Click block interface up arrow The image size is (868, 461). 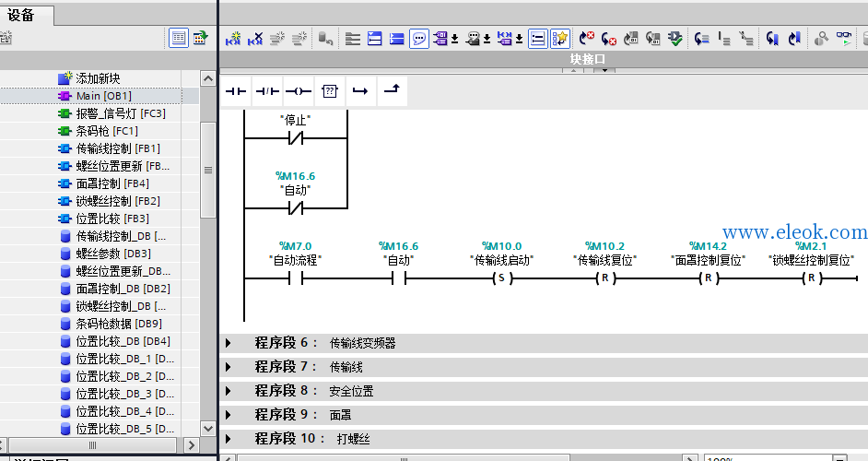coord(573,70)
